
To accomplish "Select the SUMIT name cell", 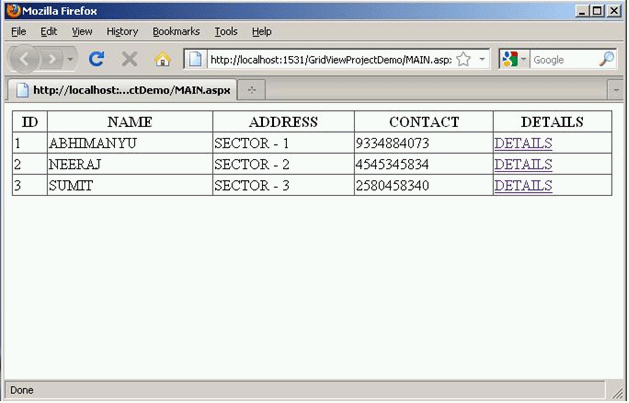I will tap(130, 186).
